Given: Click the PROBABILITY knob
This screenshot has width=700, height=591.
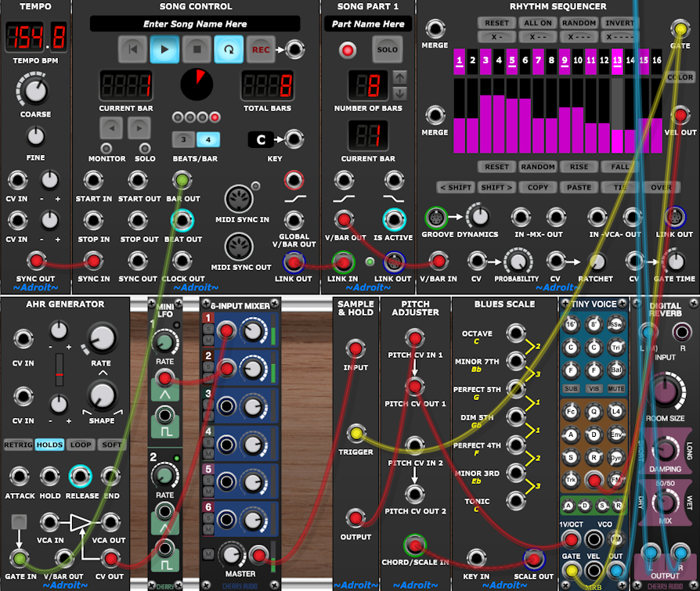Looking at the screenshot, I should tap(518, 262).
